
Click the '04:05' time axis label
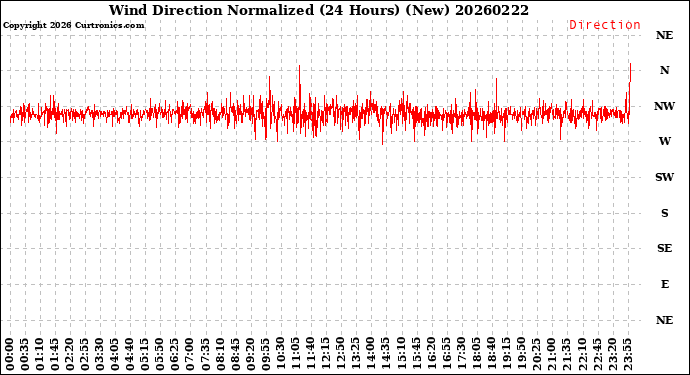pos(115,354)
